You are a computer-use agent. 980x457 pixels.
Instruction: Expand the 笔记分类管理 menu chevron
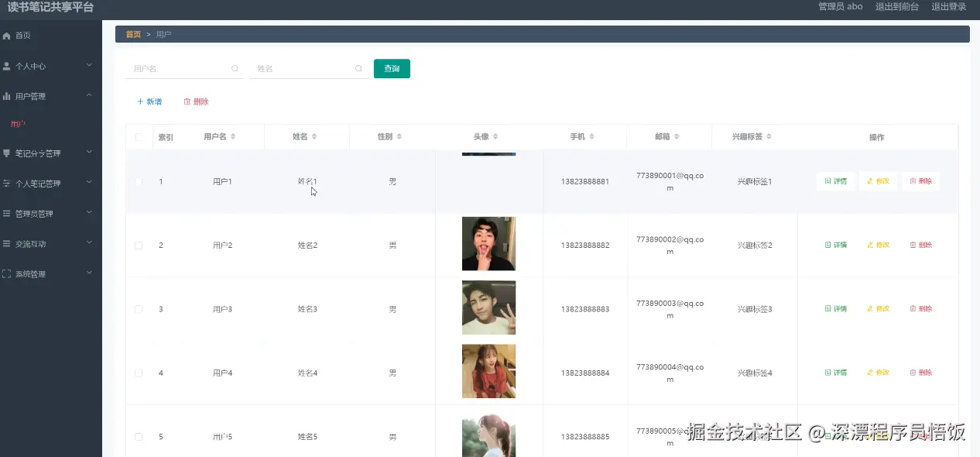click(89, 153)
